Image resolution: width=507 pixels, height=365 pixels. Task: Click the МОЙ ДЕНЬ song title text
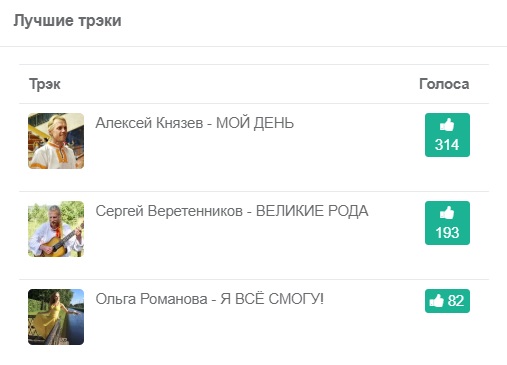255,123
